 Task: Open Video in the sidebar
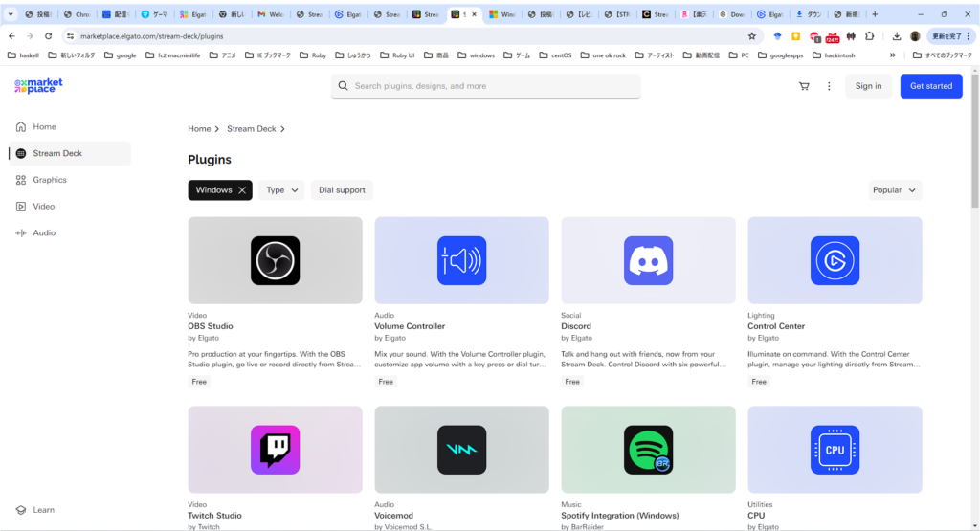[70, 206]
